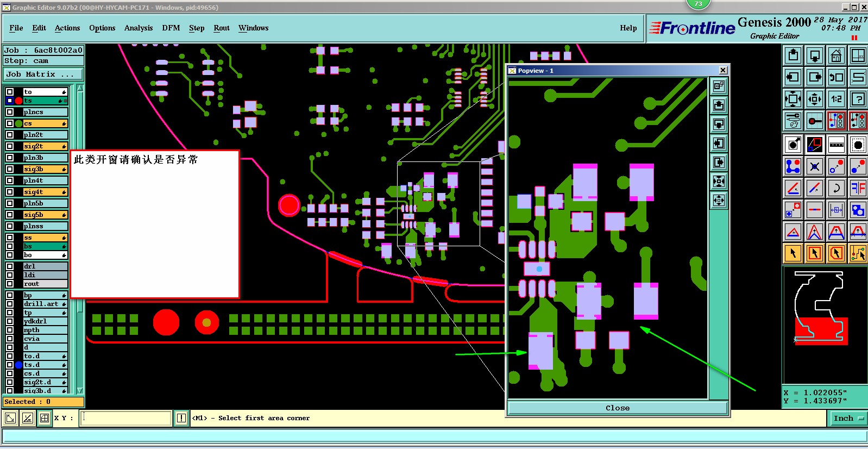Image resolution: width=868 pixels, height=449 pixels.
Task: Open the Inch units dropdown
Action: 848,418
